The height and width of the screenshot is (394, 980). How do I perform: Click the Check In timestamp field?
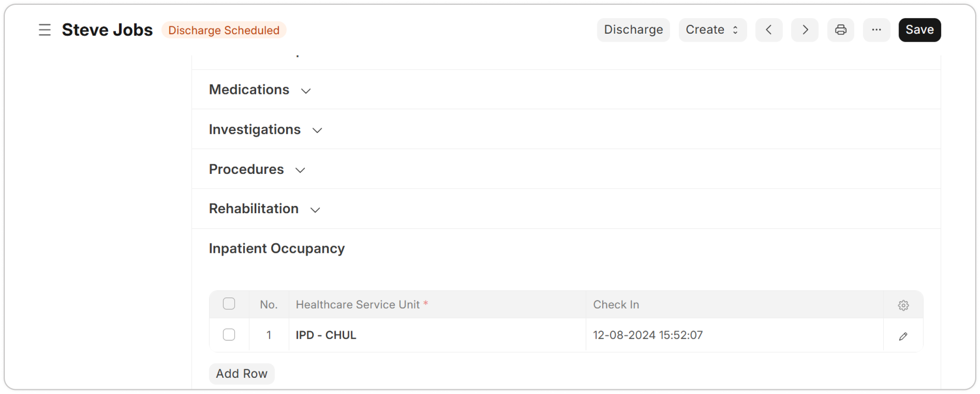(648, 334)
